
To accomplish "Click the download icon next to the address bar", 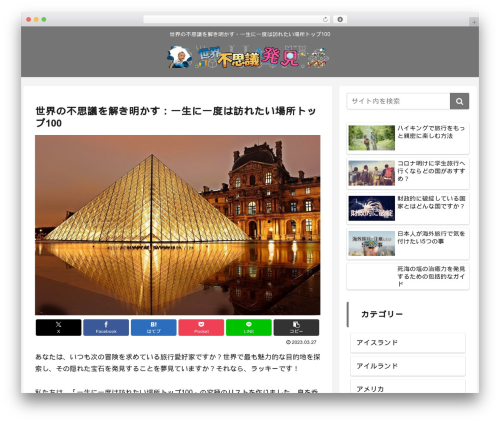I will pyautogui.click(x=340, y=20).
